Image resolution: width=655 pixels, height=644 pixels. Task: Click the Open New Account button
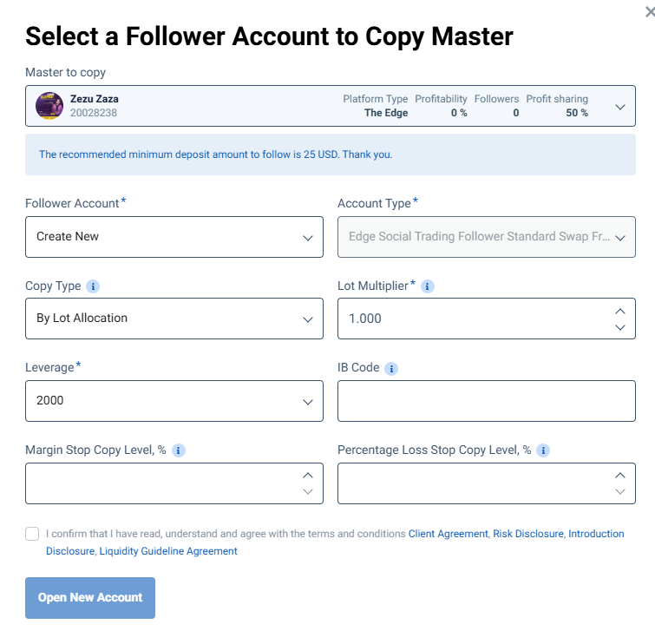click(90, 598)
